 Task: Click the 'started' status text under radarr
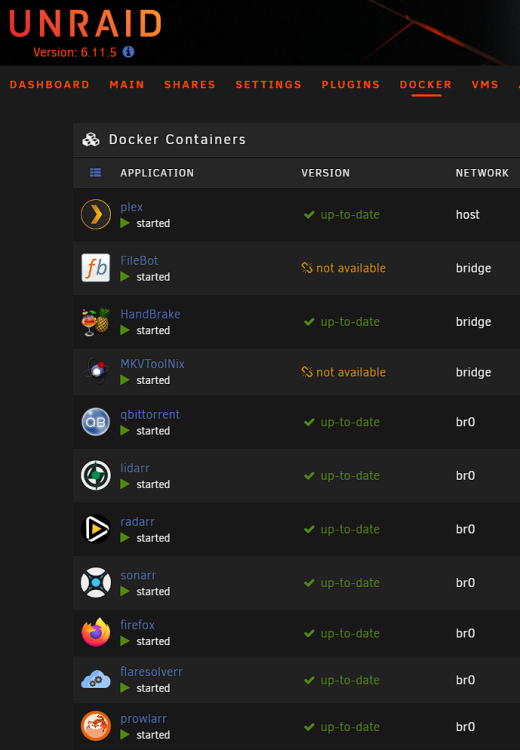(x=153, y=538)
